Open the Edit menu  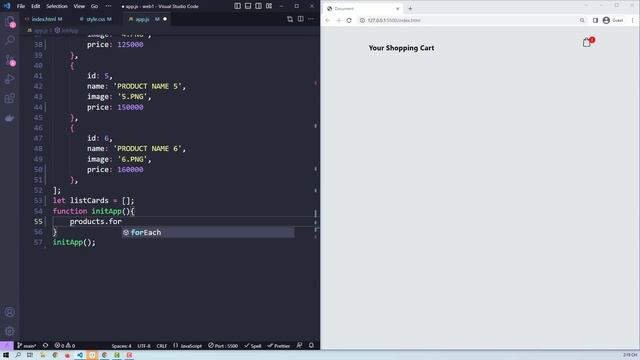[36, 6]
